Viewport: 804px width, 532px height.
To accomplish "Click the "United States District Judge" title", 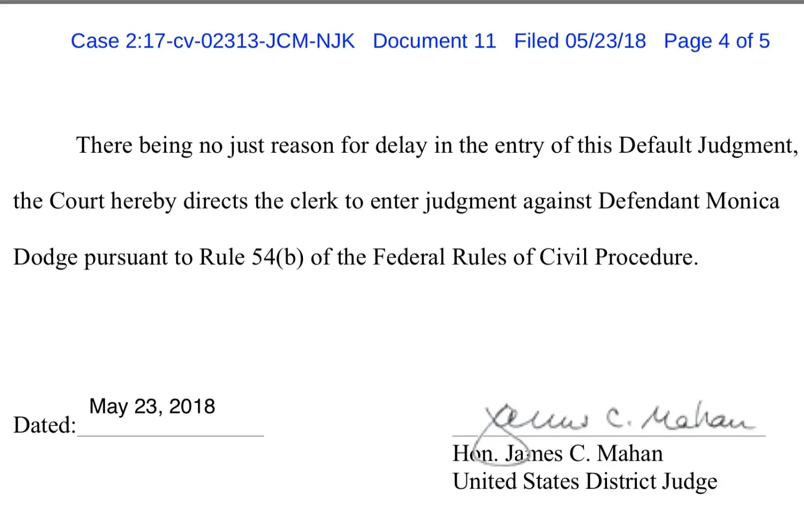I will pos(585,481).
